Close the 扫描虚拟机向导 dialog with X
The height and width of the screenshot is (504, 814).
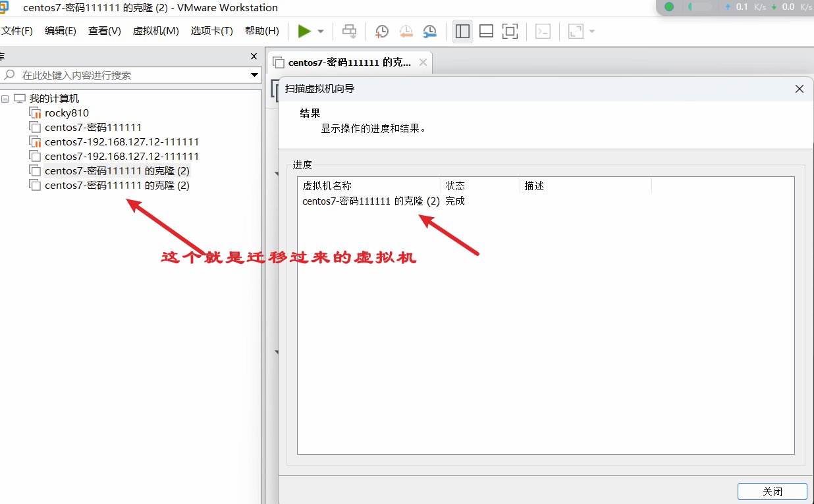click(x=800, y=89)
